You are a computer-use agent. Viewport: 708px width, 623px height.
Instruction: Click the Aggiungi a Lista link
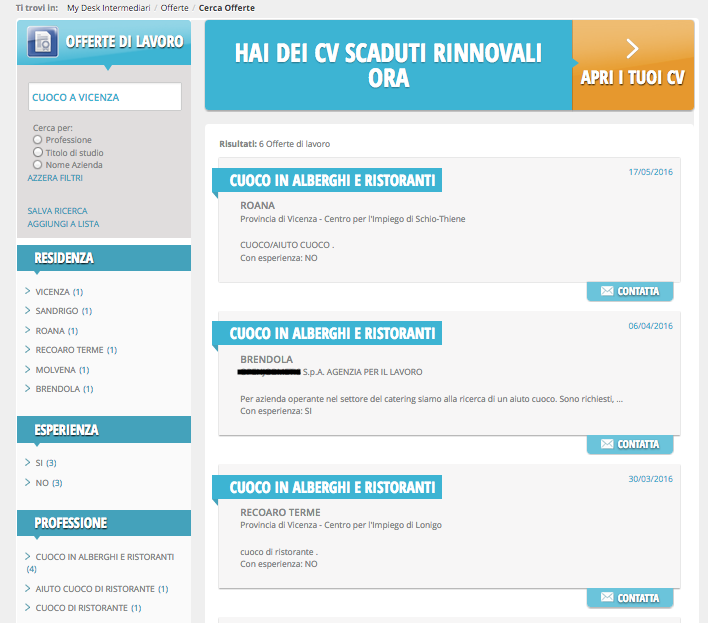(63, 224)
